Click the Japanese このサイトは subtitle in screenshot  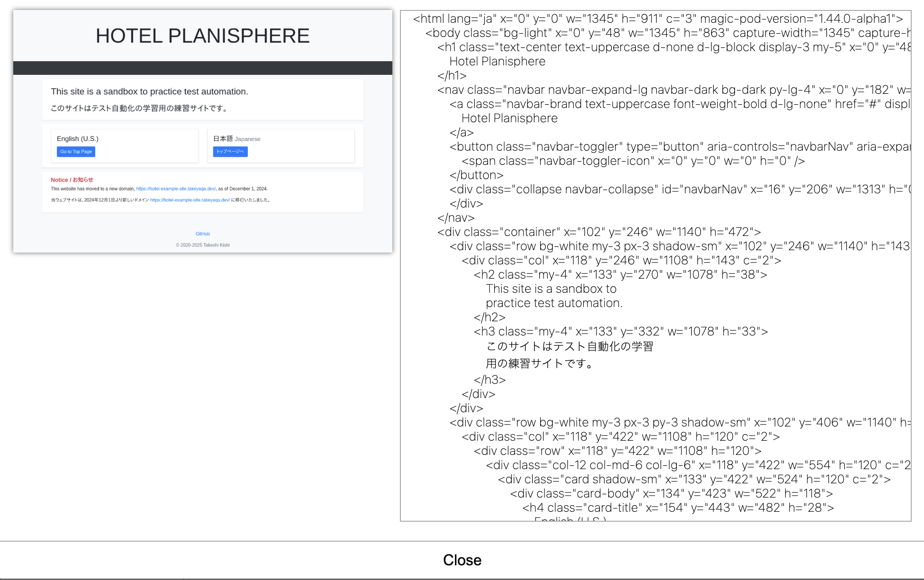(140, 108)
